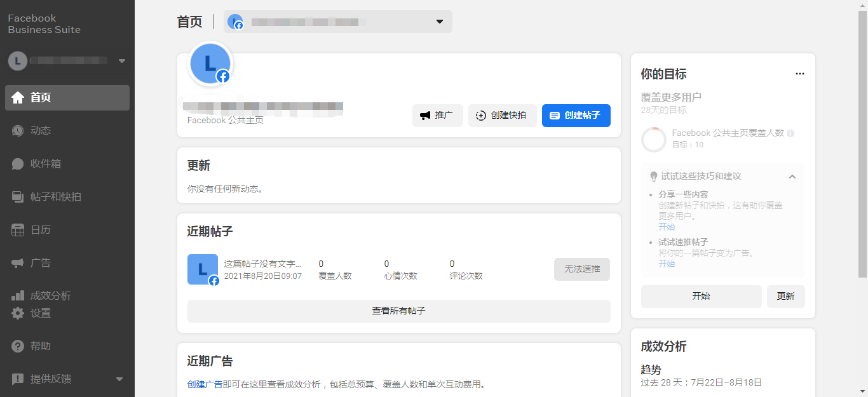Open the 收件箱 inbox chat icon
Screen dimensions: 868x397
pos(18,164)
